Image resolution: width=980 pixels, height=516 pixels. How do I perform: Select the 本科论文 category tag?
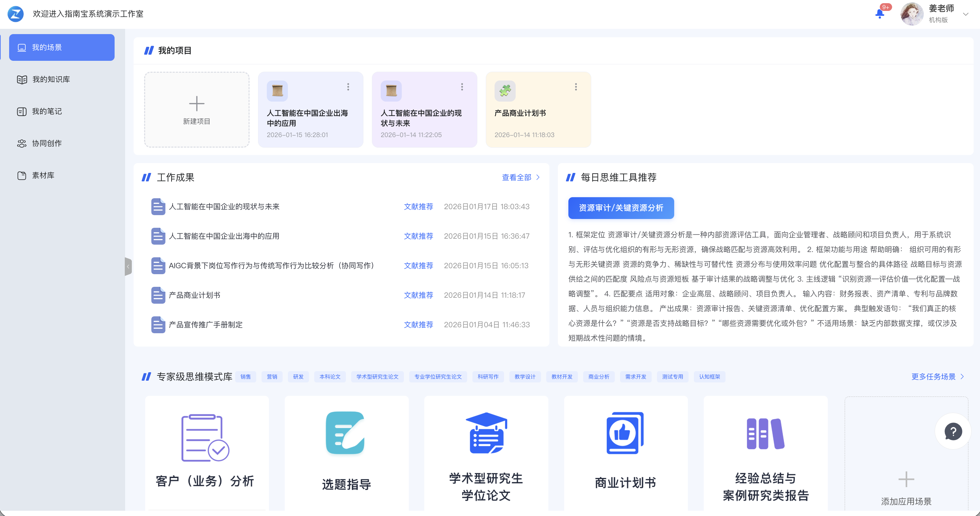point(329,377)
